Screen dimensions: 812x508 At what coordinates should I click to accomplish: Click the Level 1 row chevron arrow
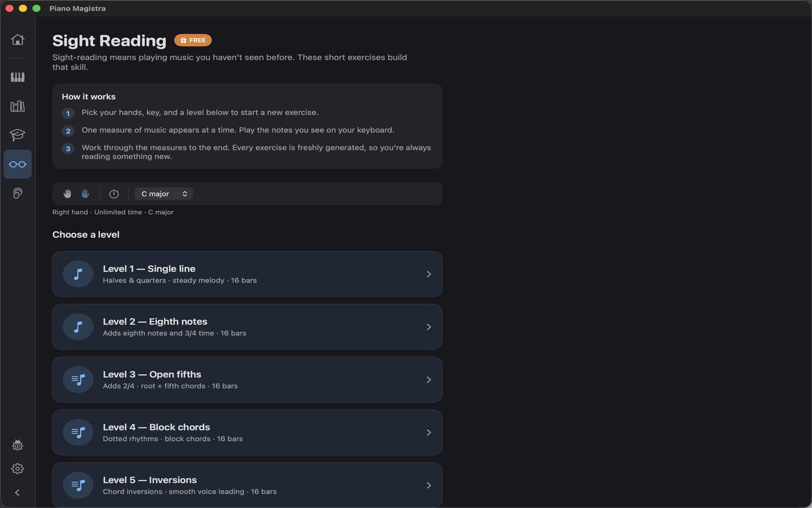click(x=429, y=274)
